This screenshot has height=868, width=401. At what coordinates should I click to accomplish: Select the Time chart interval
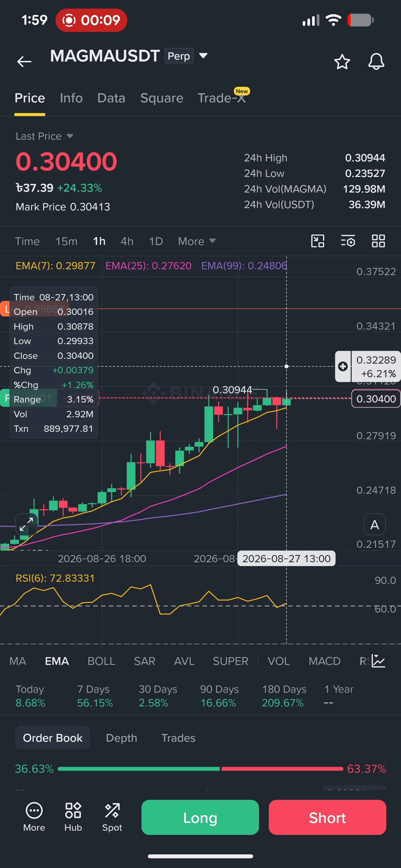27,241
